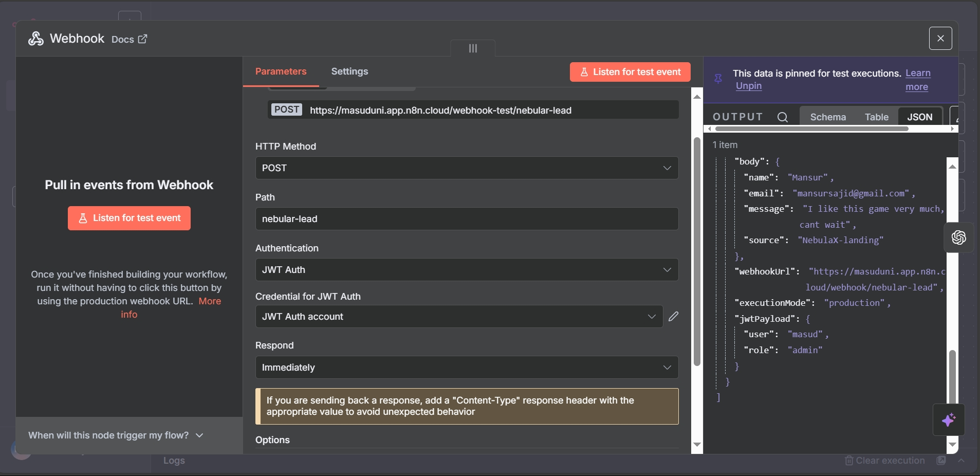The width and height of the screenshot is (980, 476).
Task: Click the parameters panel scrollbar thumb
Action: 697,252
